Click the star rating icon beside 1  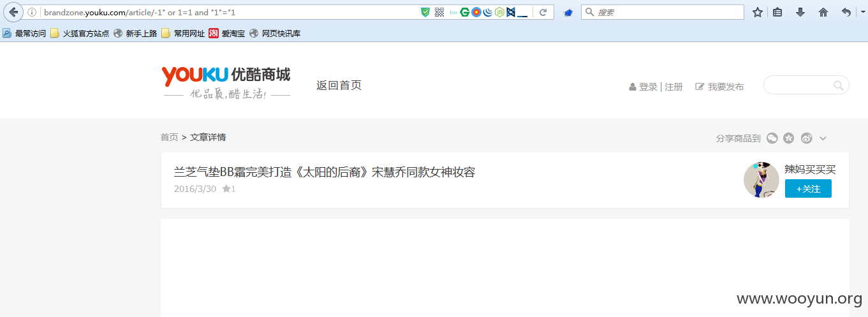tap(226, 189)
